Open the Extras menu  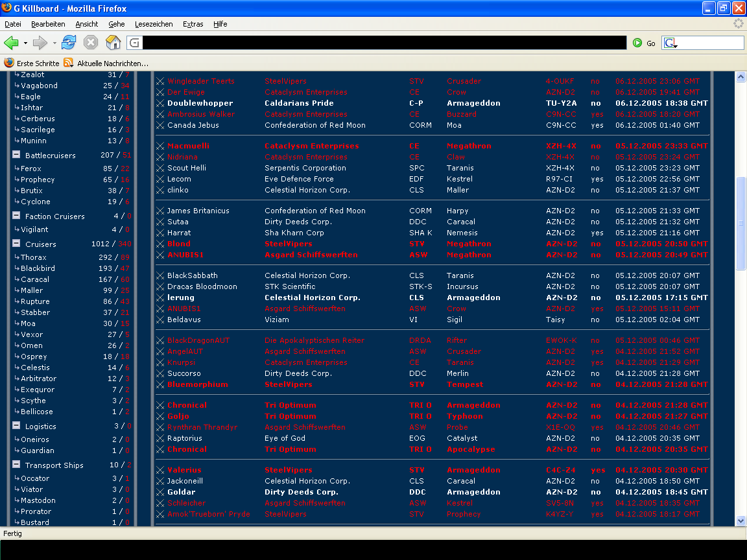(x=193, y=24)
